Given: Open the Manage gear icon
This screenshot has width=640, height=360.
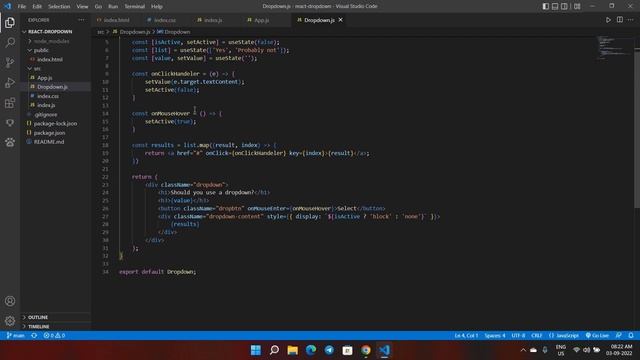Looking at the screenshot, I should coord(10,321).
